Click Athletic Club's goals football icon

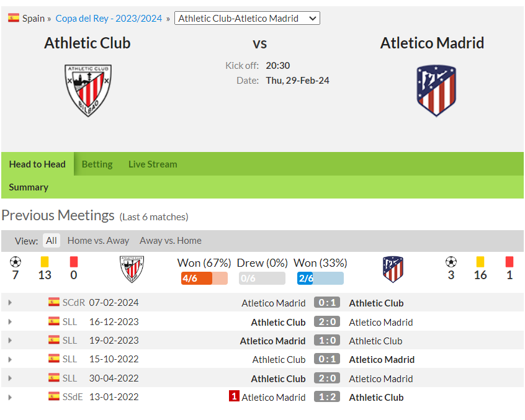[x=16, y=262]
